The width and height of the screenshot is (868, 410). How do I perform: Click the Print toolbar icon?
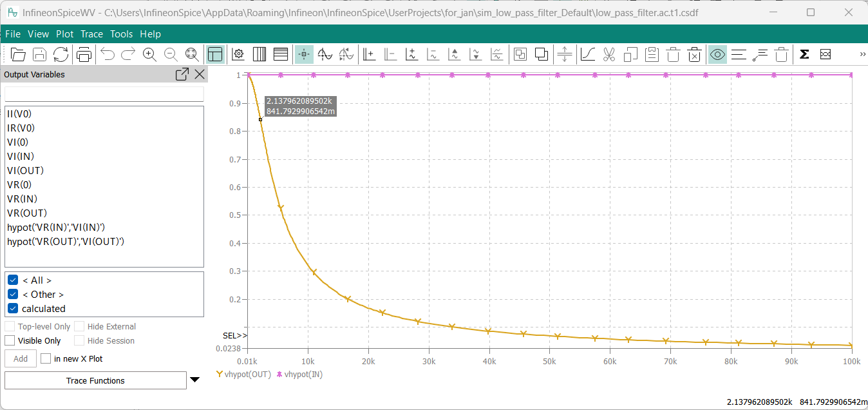[84, 55]
